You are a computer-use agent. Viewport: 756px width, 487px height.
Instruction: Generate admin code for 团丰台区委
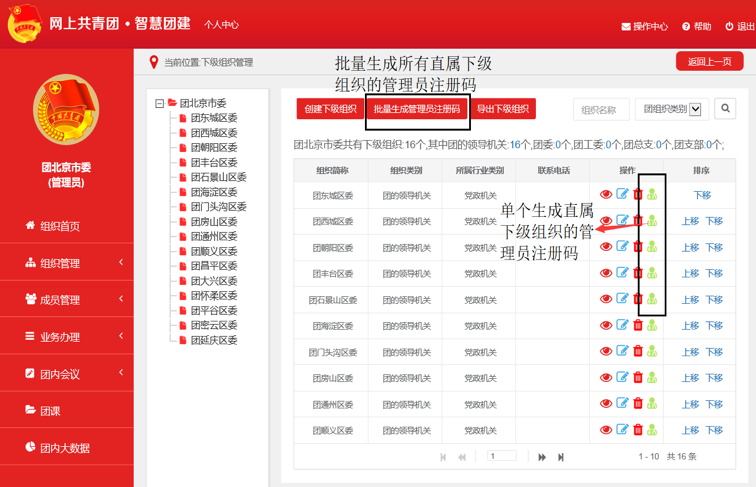(x=652, y=273)
